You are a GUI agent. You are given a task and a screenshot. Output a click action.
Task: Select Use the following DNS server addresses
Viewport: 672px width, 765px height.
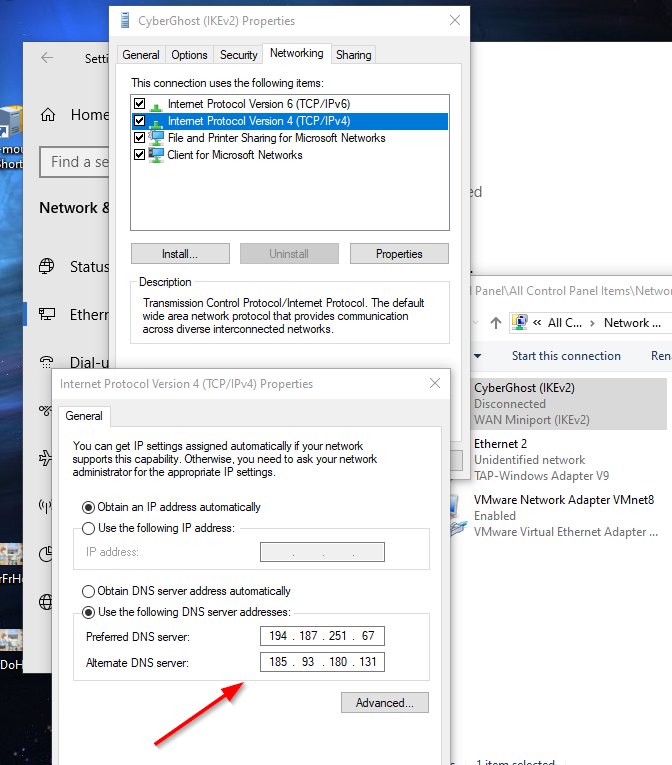88,612
